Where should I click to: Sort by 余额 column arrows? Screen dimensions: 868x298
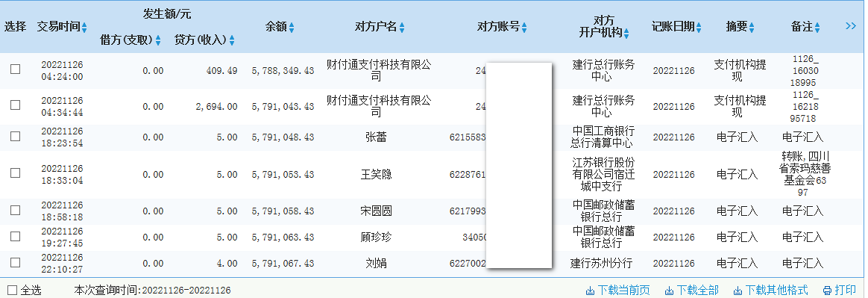(292, 27)
